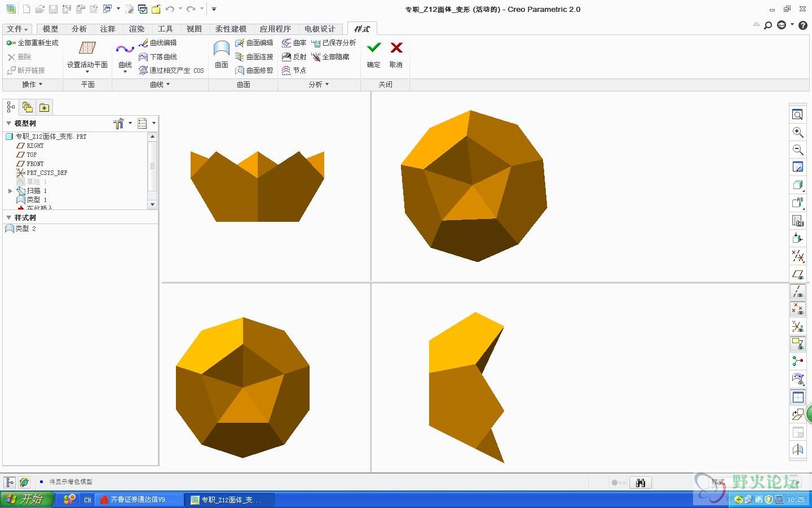Screen dimensions: 812x508
Task: Click the large 曲面 (surface) tool
Action: 222,54
